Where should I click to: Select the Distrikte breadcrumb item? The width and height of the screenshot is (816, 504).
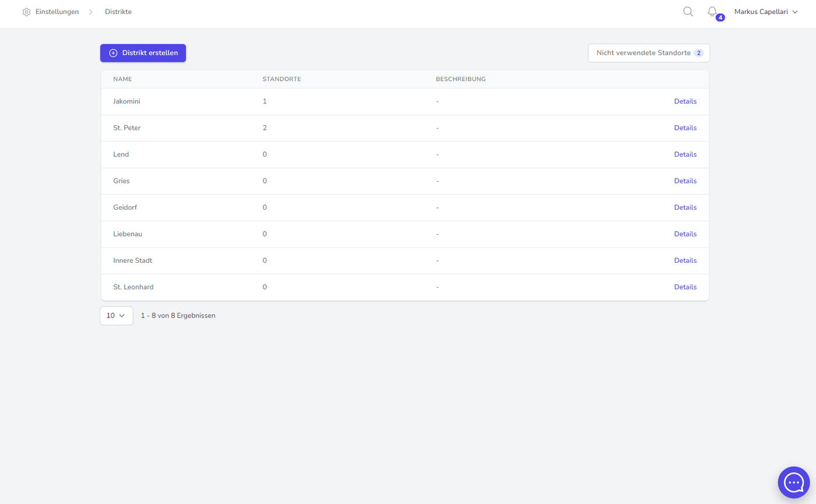pyautogui.click(x=118, y=12)
